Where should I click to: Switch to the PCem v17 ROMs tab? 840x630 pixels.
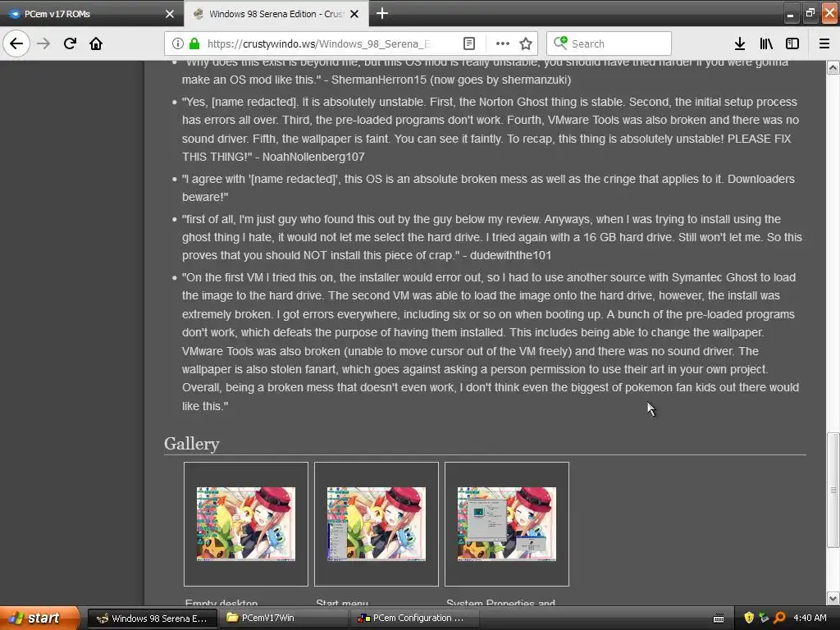coord(91,14)
